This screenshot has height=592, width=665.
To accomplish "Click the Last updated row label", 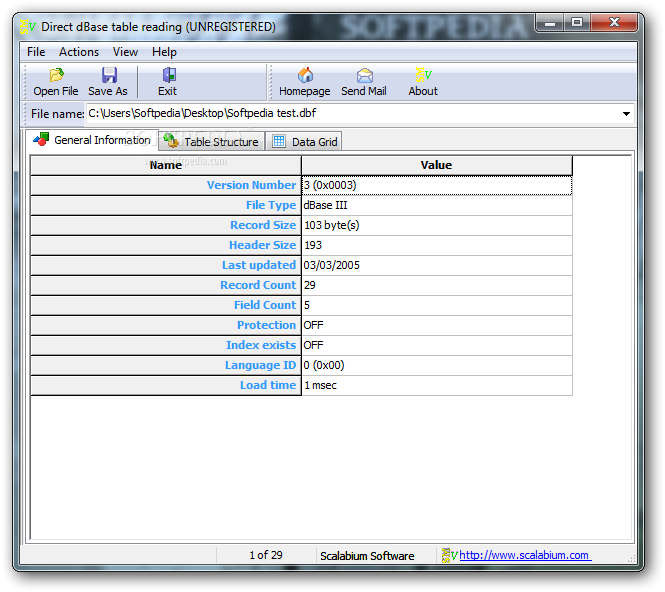I will click(x=166, y=265).
